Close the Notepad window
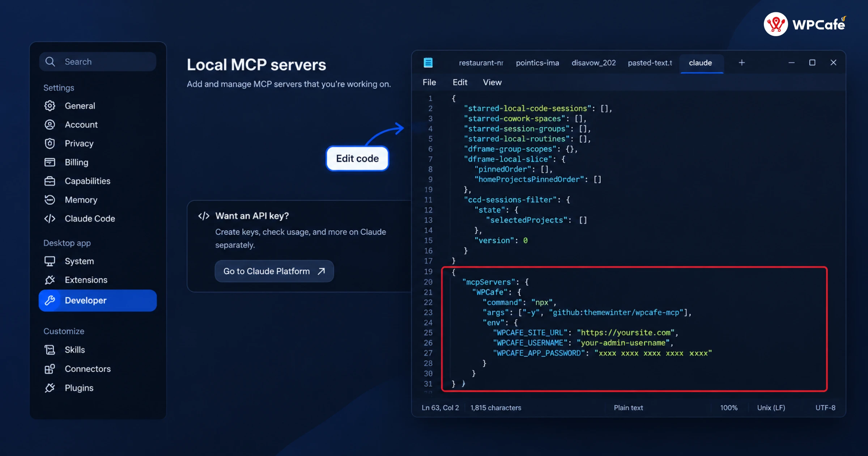This screenshot has width=868, height=456. pos(833,63)
